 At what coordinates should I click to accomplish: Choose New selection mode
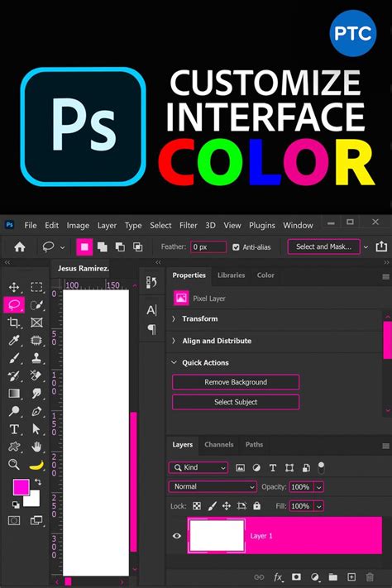coord(84,246)
